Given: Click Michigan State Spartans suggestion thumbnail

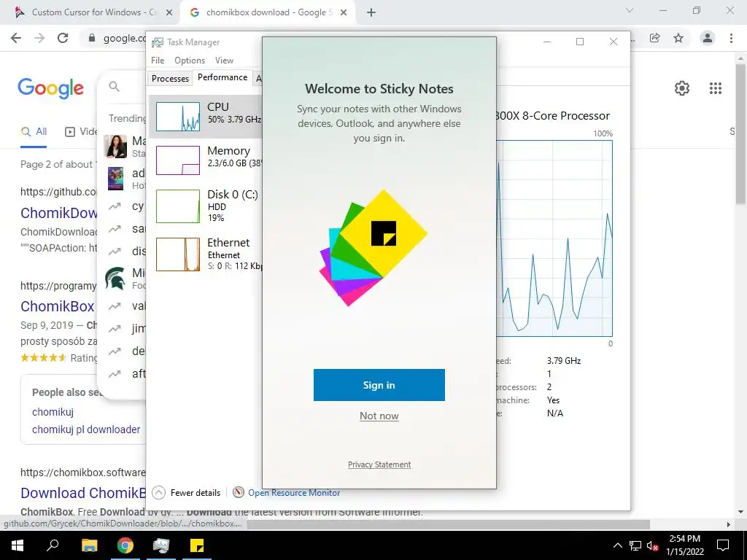Looking at the screenshot, I should [115, 278].
